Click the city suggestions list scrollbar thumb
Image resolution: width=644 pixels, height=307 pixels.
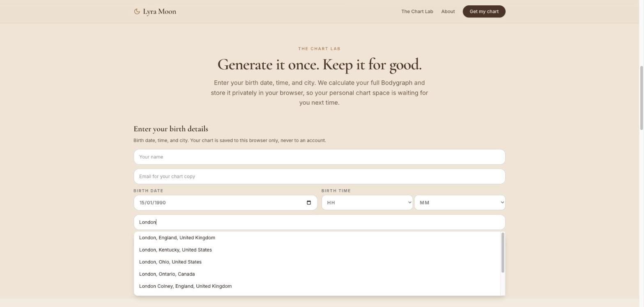(503, 252)
